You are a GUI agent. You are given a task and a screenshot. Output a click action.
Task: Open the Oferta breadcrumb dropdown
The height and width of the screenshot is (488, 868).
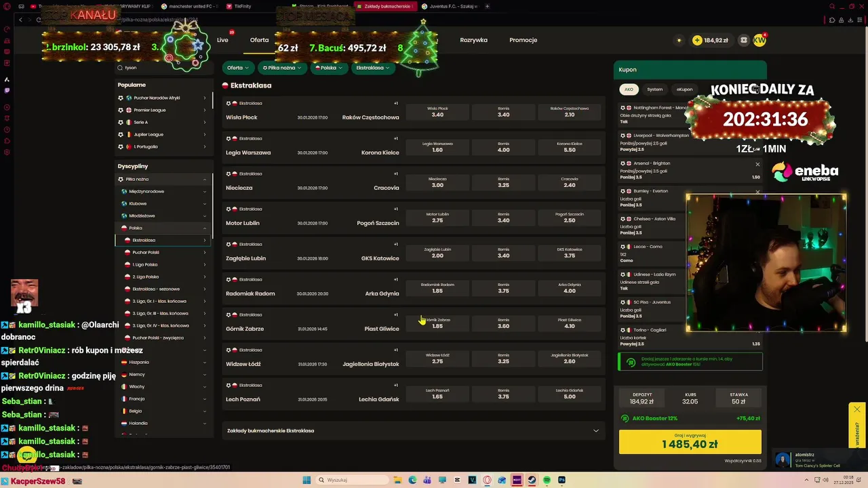(237, 68)
